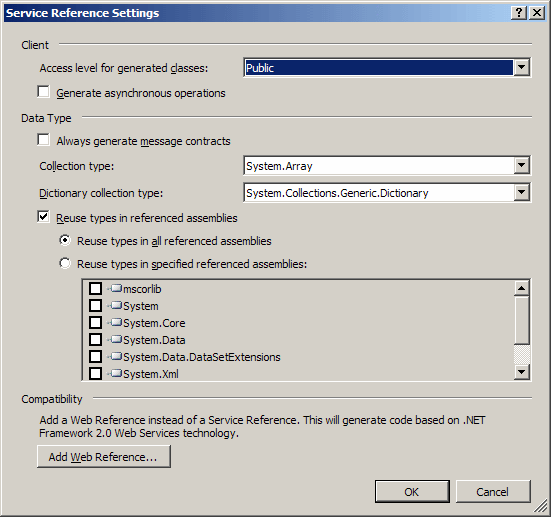This screenshot has width=551, height=517.
Task: Dismiss dialog with Cancel button
Action: [493, 492]
